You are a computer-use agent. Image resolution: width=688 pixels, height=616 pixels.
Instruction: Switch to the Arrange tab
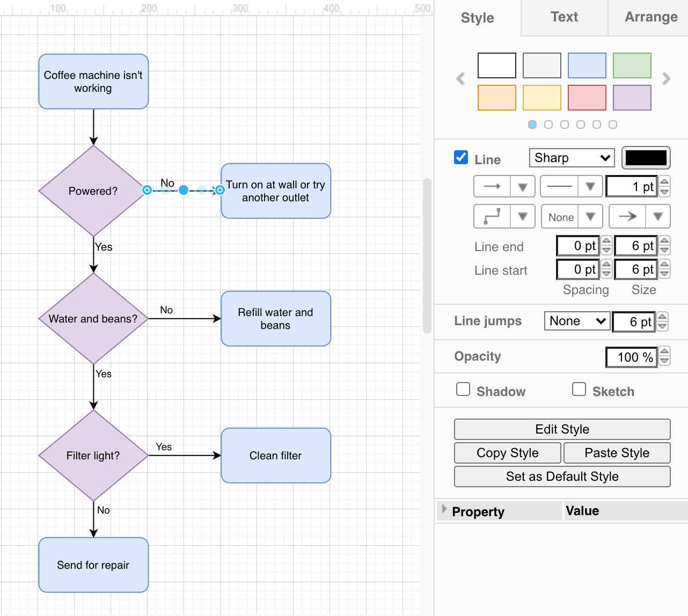tap(652, 17)
